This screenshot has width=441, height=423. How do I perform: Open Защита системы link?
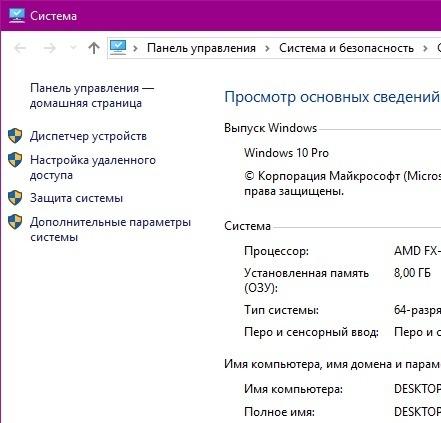[76, 198]
